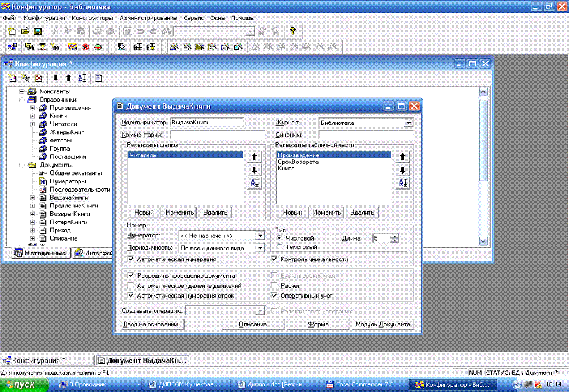Screen dimensions: 569x392
Task: Expand the Книги node in the tree
Action: pyautogui.click(x=33, y=116)
